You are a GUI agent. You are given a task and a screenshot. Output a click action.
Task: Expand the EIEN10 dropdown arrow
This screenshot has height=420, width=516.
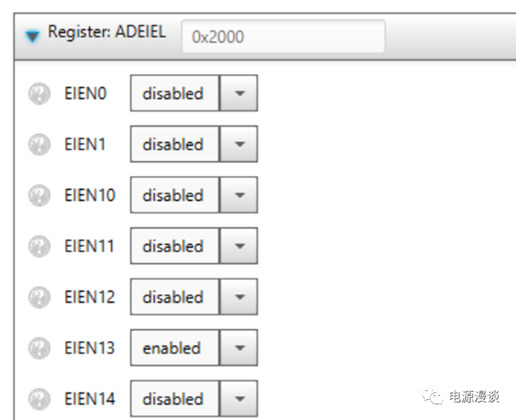point(238,196)
